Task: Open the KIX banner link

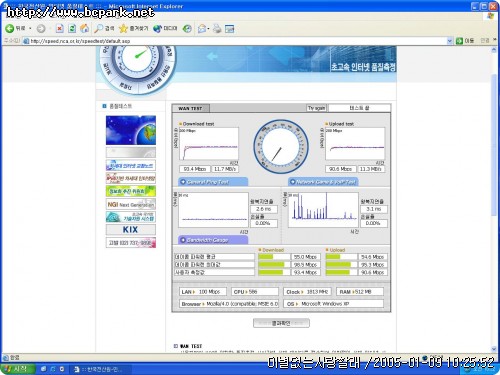Action: pos(131,230)
